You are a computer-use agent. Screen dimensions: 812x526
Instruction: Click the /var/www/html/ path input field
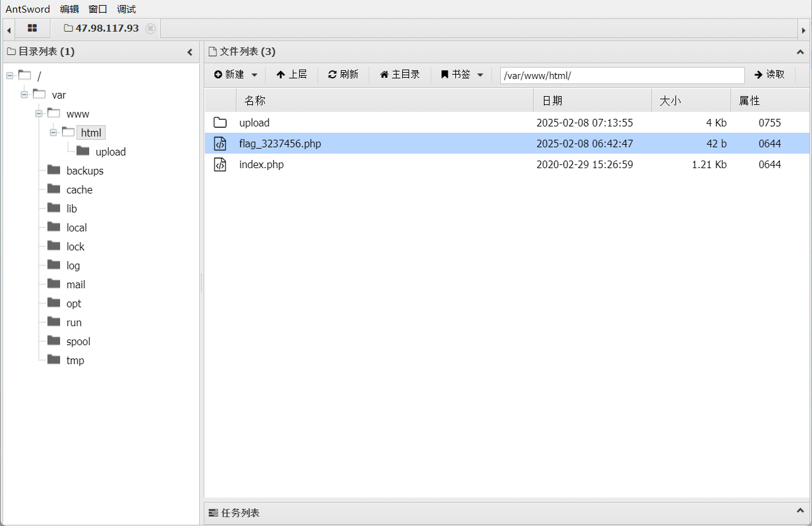tap(622, 75)
